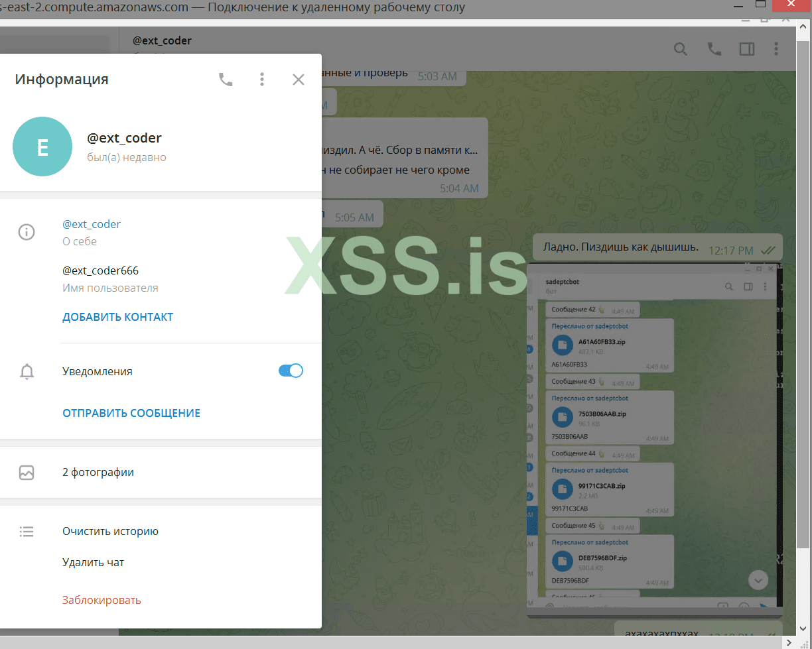Start a call from the chat header

pyautogui.click(x=714, y=49)
